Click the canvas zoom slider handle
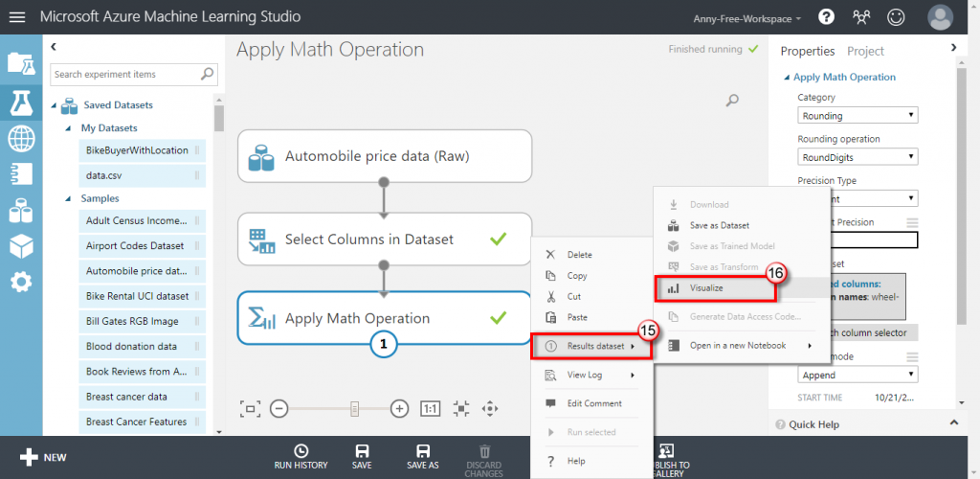This screenshot has height=479, width=980. (354, 409)
